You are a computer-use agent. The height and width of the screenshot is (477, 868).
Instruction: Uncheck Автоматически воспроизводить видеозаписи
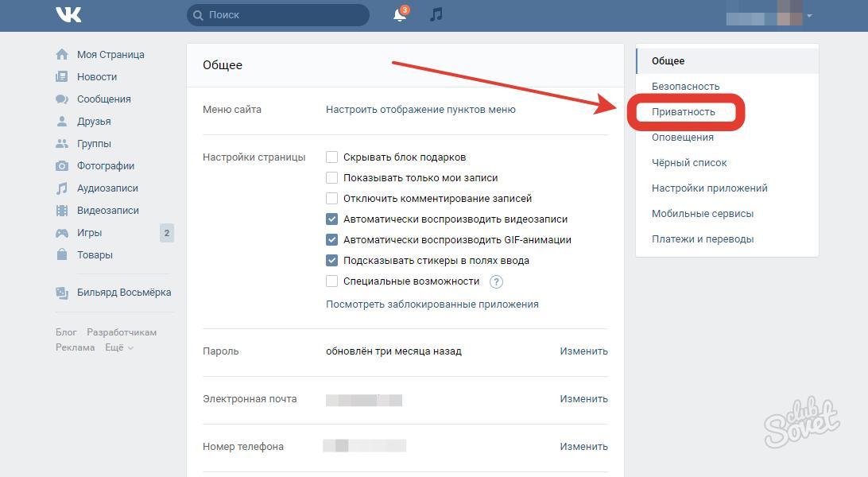click(x=332, y=219)
